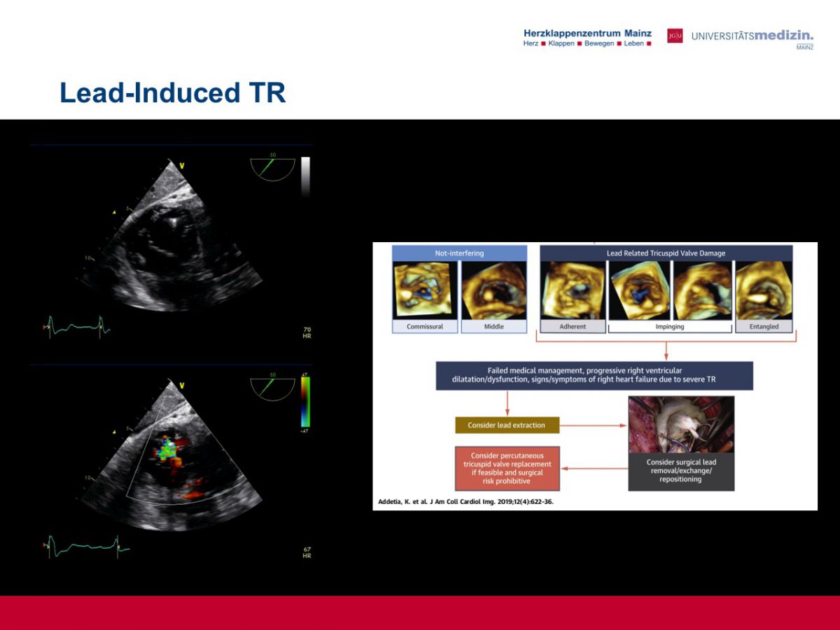This screenshot has width=840, height=630.
Task: Click the ECG trace below the upper echo
Action: pos(76,328)
